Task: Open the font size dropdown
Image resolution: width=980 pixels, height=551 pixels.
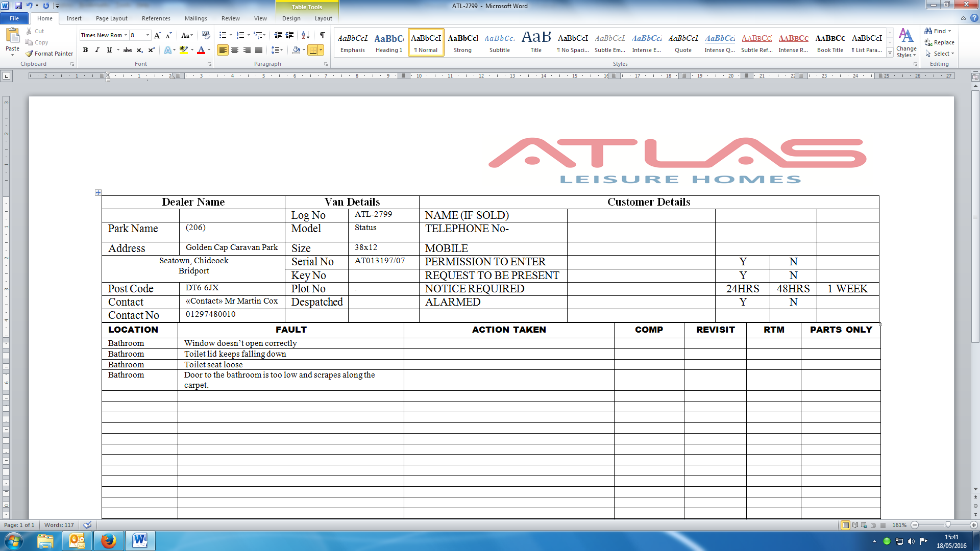Action: coord(148,35)
